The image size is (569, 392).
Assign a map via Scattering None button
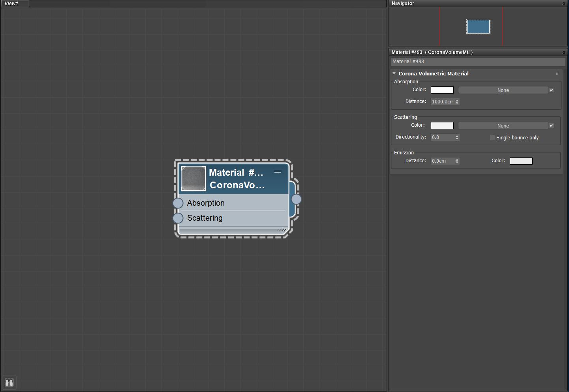tap(503, 126)
